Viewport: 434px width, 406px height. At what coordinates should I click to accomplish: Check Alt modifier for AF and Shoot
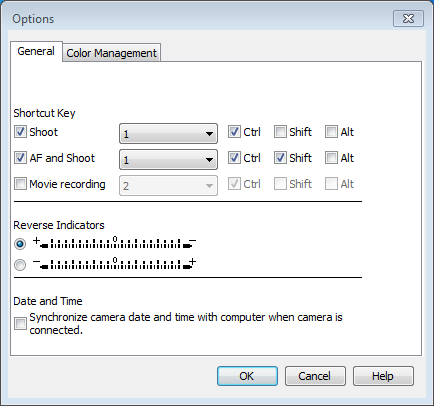point(331,158)
